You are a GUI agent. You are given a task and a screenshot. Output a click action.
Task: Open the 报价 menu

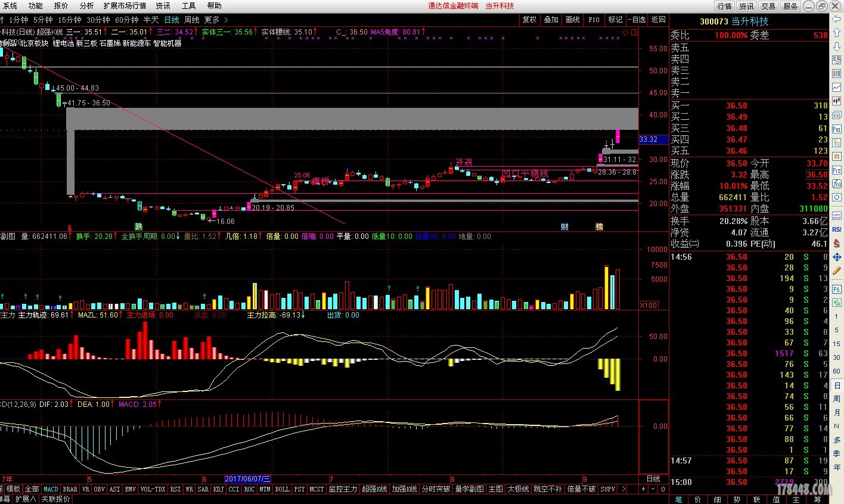(x=61, y=6)
